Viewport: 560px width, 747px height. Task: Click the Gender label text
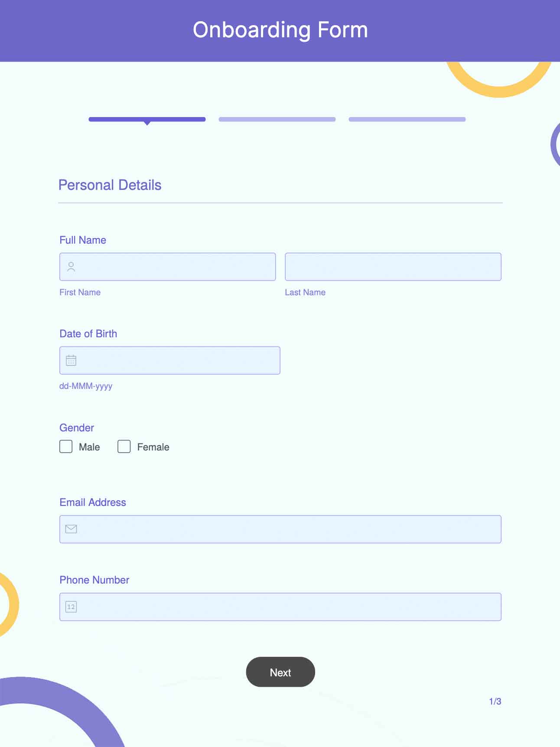tap(76, 427)
